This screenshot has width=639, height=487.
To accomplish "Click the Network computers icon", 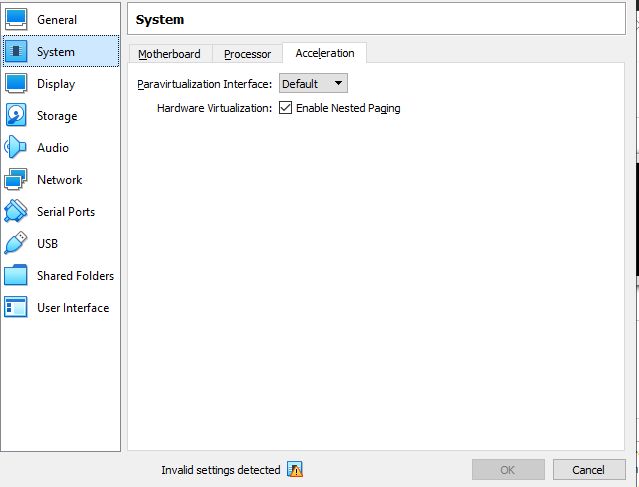I will click(x=15, y=179).
